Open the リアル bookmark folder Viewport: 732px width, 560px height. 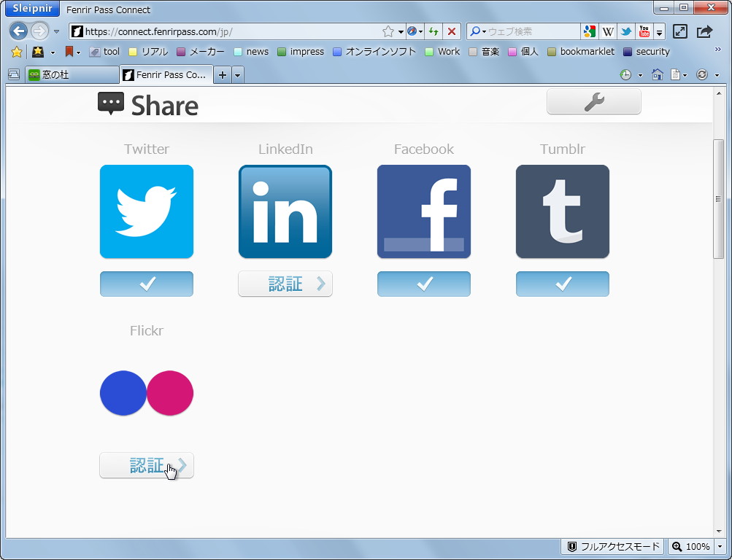click(x=148, y=52)
